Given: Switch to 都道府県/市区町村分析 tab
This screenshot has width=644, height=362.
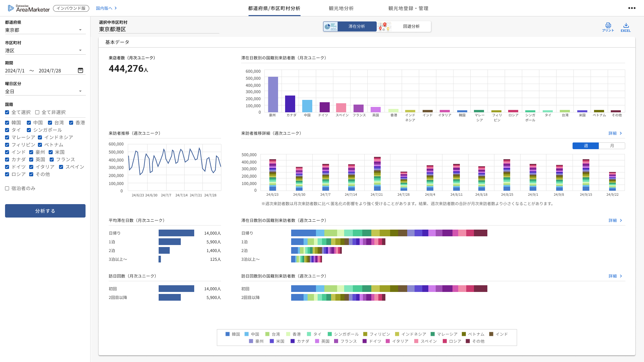Looking at the screenshot, I should pos(274,8).
